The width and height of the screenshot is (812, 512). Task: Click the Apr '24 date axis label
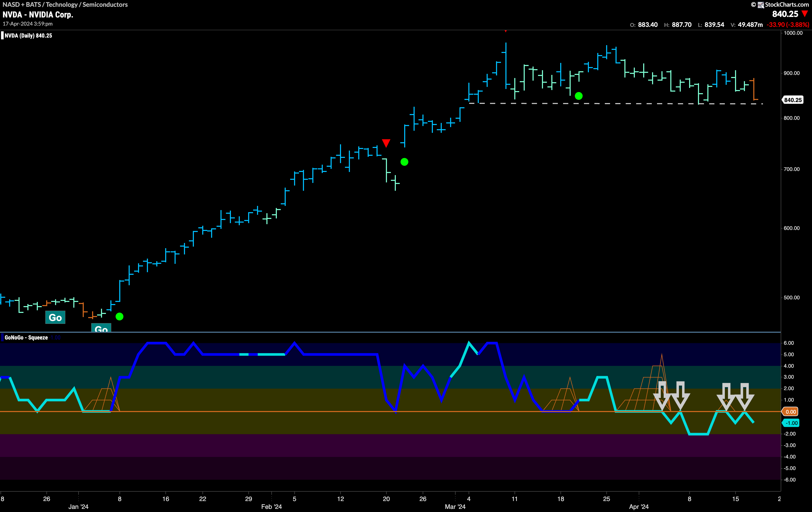tap(639, 507)
